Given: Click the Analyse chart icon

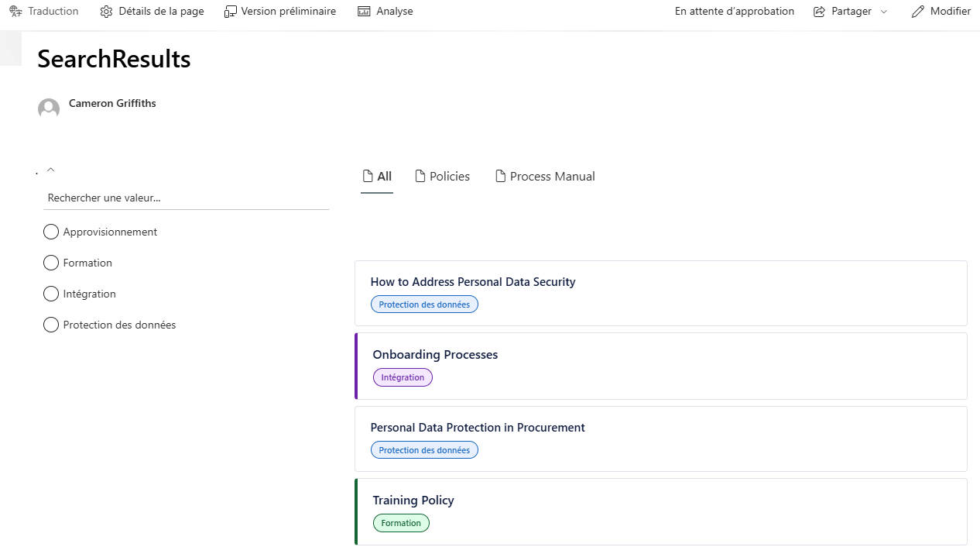Looking at the screenshot, I should point(364,12).
